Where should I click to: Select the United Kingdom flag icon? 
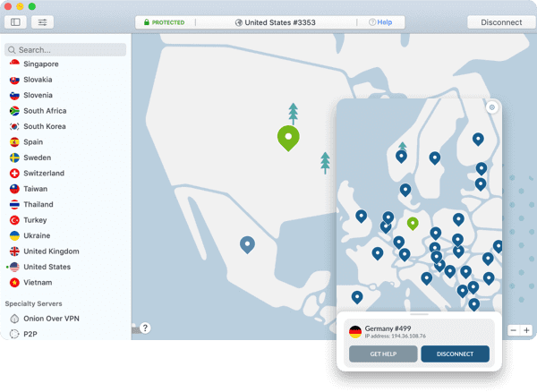tap(14, 251)
